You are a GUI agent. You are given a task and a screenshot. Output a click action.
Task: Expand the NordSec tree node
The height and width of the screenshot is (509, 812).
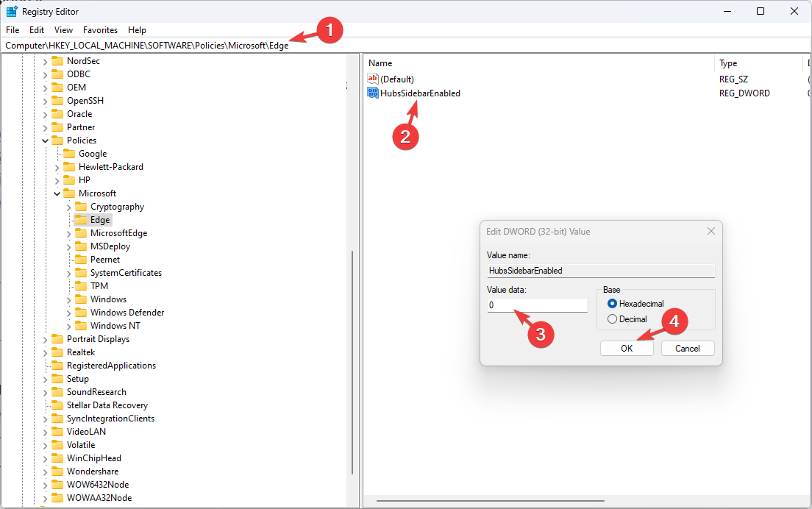pyautogui.click(x=45, y=62)
